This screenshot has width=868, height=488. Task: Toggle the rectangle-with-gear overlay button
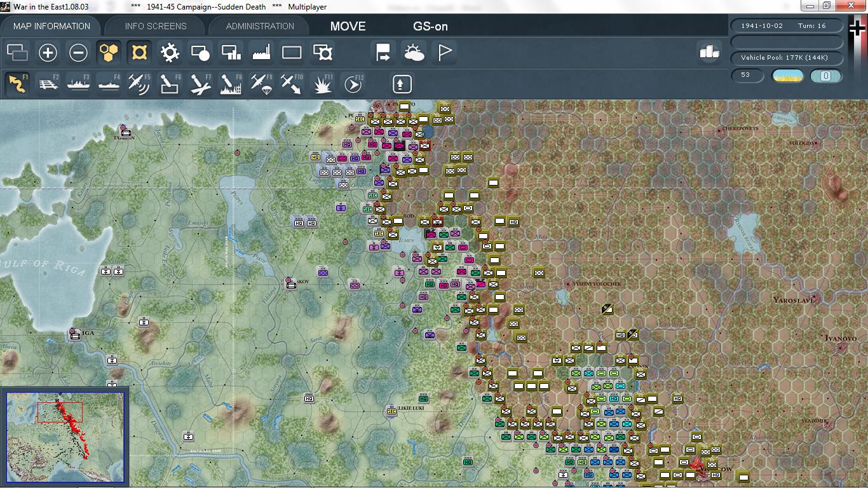click(x=323, y=52)
